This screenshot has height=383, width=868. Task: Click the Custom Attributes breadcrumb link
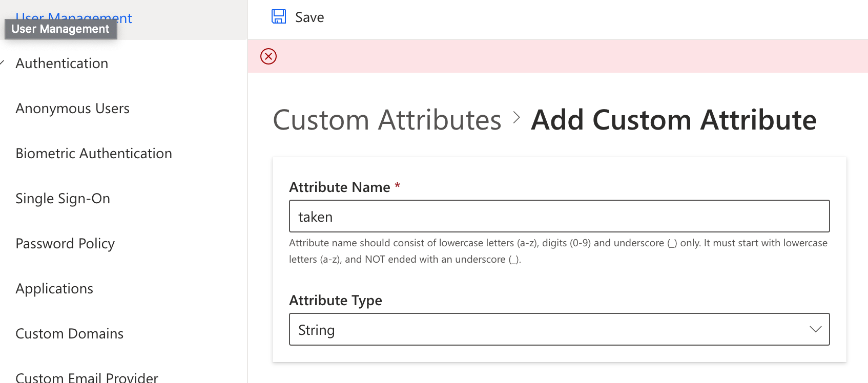[x=387, y=120]
